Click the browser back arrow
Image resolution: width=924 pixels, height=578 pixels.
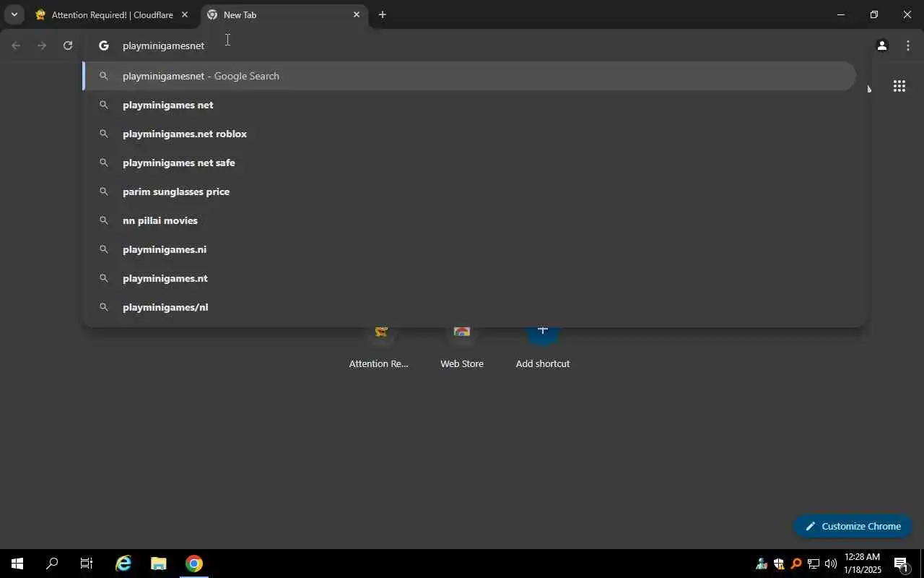tap(16, 46)
